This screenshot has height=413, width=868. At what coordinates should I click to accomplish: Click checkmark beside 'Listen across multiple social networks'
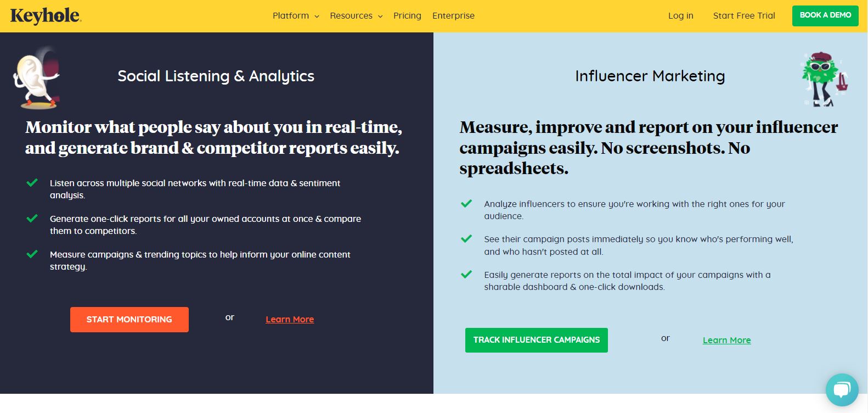(x=32, y=183)
